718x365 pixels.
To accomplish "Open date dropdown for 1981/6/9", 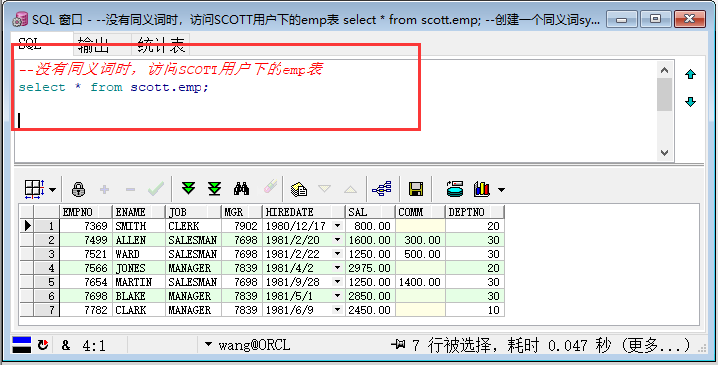I will click(337, 310).
